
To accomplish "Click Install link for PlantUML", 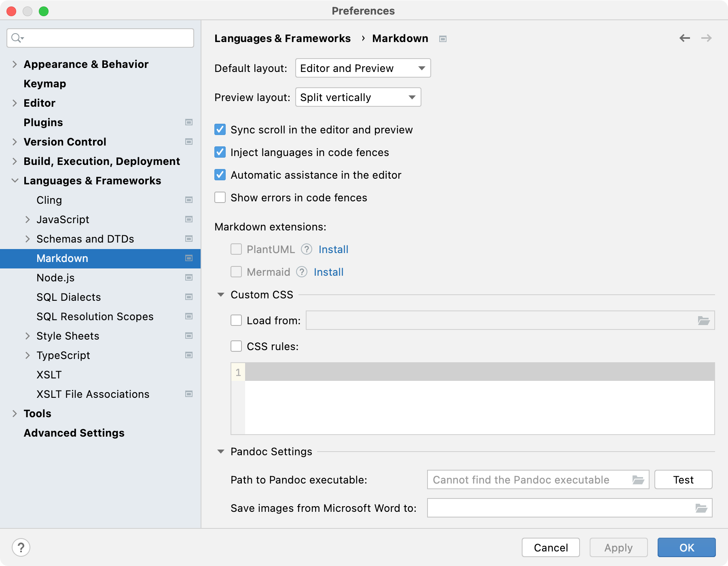I will click(x=333, y=249).
